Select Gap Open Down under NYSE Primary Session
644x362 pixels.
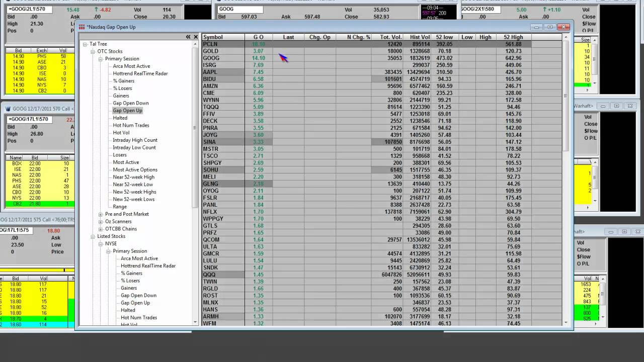coord(138,296)
